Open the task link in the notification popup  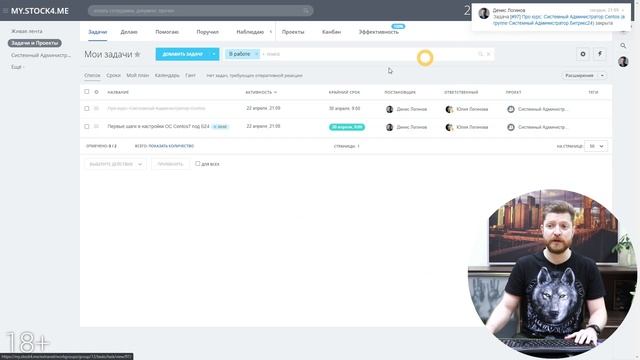559,20
